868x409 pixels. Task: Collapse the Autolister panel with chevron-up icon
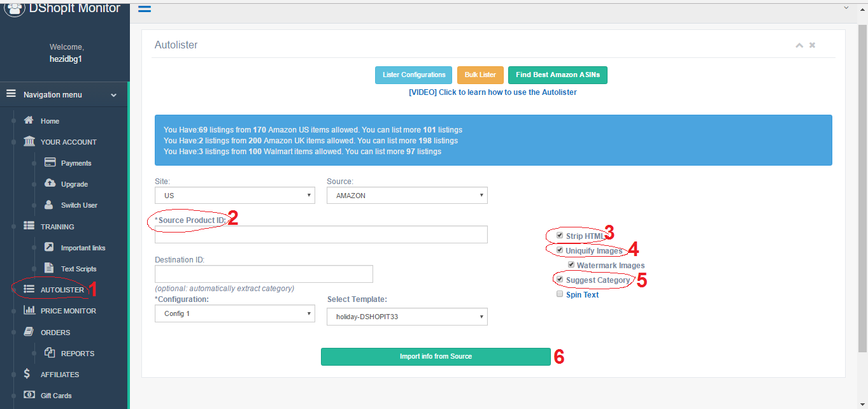pos(799,45)
